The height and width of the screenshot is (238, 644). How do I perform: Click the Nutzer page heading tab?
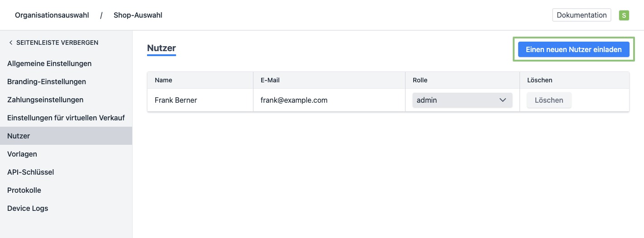(162, 48)
